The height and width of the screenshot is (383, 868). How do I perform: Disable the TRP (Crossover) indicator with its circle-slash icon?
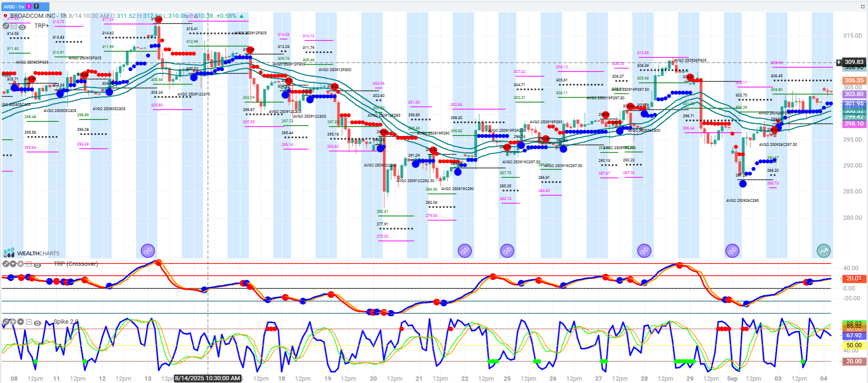click(x=6, y=264)
